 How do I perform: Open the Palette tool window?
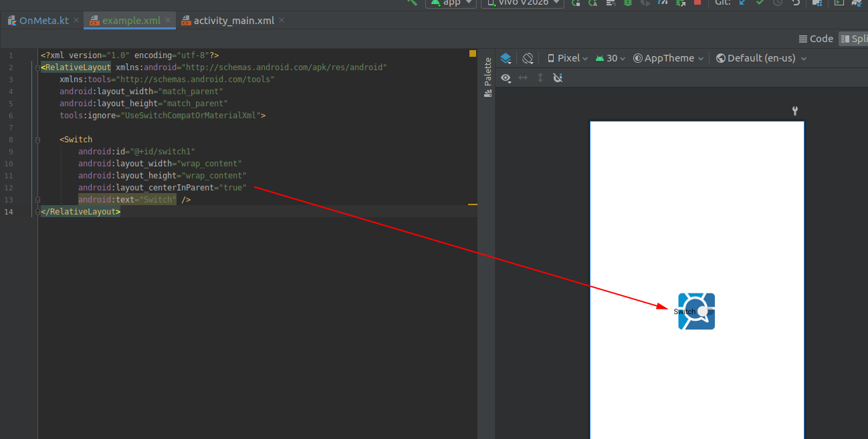[x=487, y=78]
